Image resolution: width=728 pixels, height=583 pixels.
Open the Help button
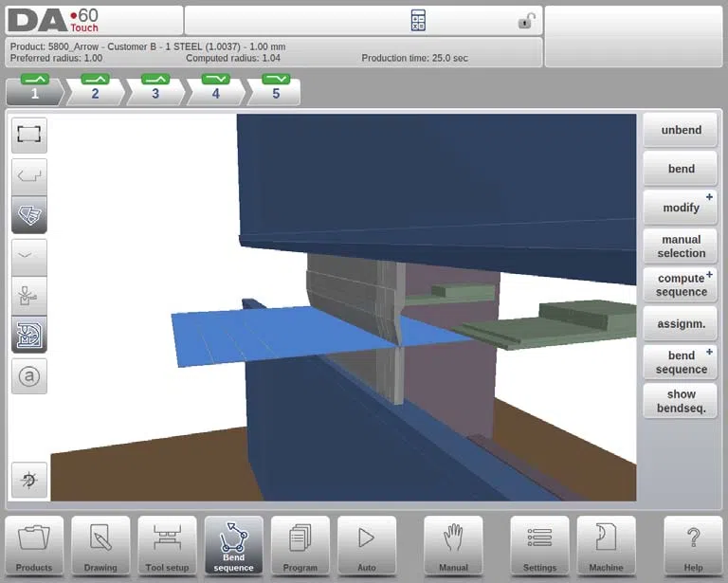[x=693, y=546]
